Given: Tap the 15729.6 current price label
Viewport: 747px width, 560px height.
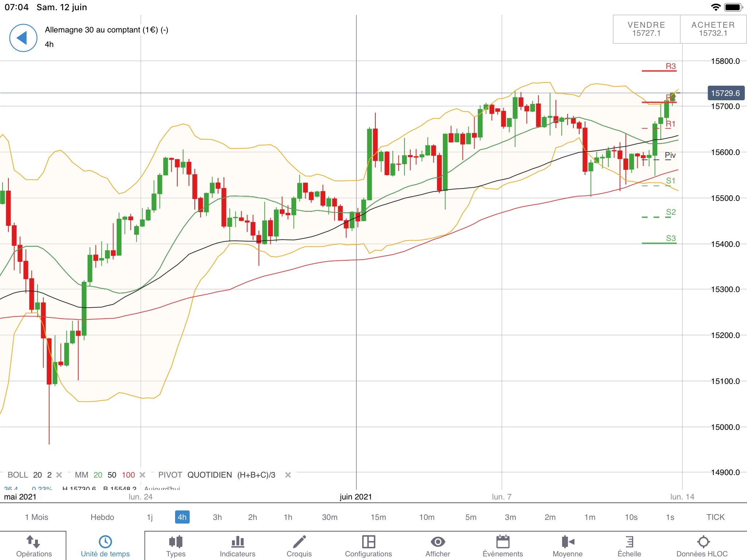Looking at the screenshot, I should 725,93.
